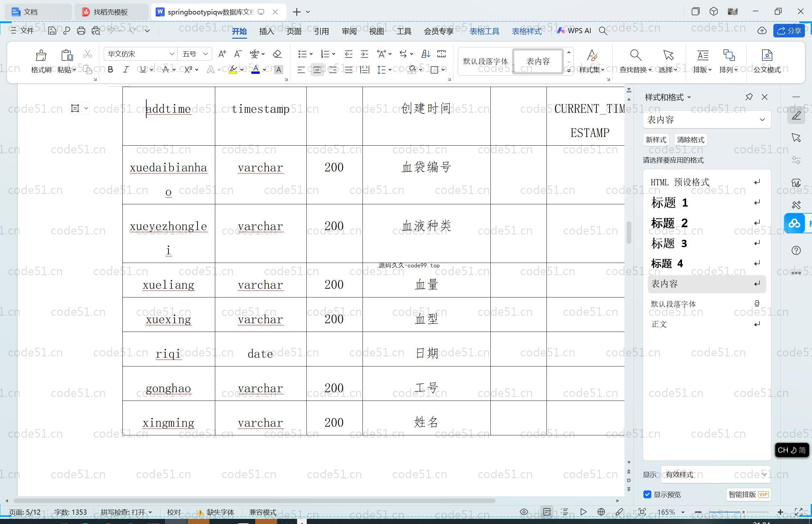Click the Save icon in quick toolbar
This screenshot has height=524, width=812.
52,31
